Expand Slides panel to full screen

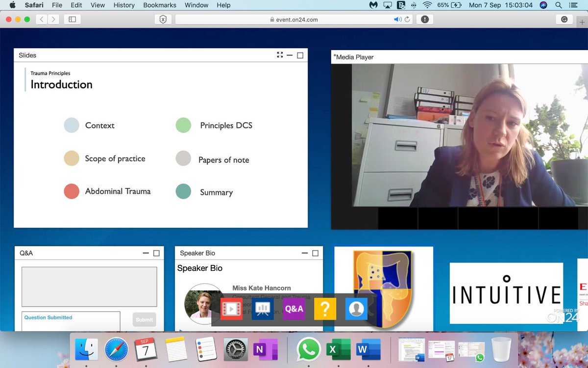(280, 55)
